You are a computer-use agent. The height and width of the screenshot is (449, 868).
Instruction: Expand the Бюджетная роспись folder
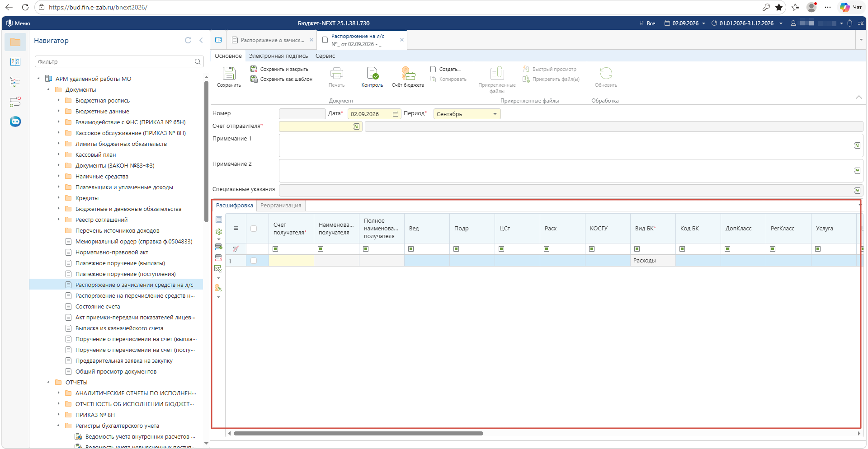tap(58, 100)
